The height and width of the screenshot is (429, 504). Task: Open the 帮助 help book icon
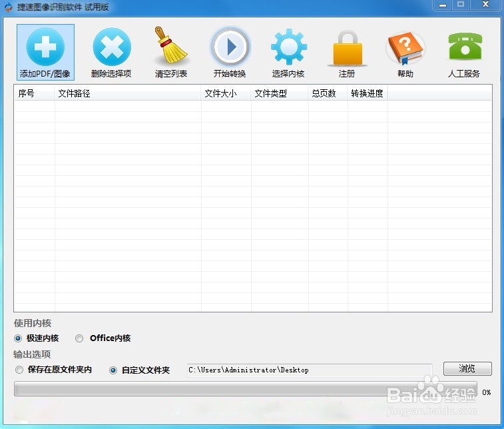[405, 47]
